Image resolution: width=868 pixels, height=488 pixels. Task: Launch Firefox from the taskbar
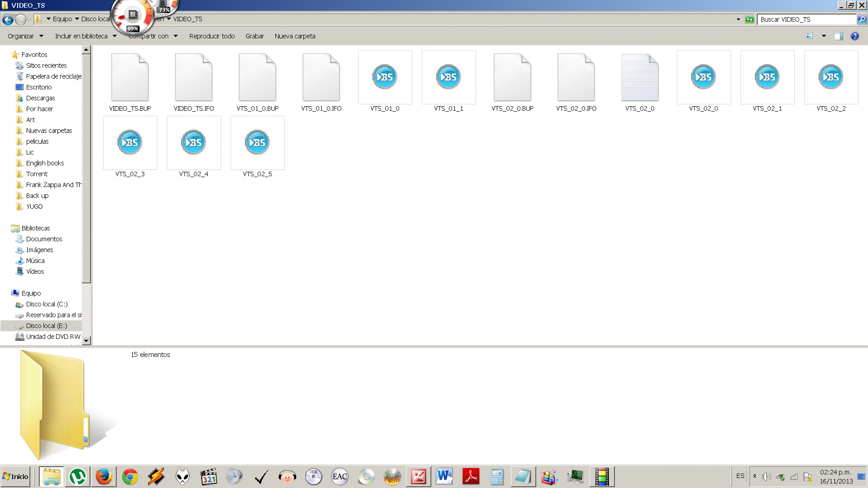(104, 477)
